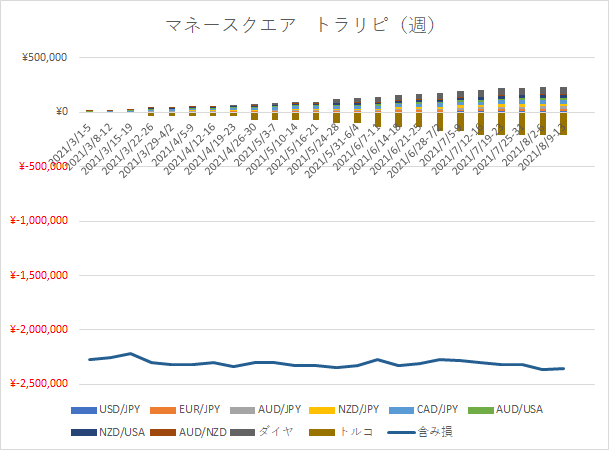Select the peak of the 含み損 line
This screenshot has height=450, width=609.
tap(130, 353)
